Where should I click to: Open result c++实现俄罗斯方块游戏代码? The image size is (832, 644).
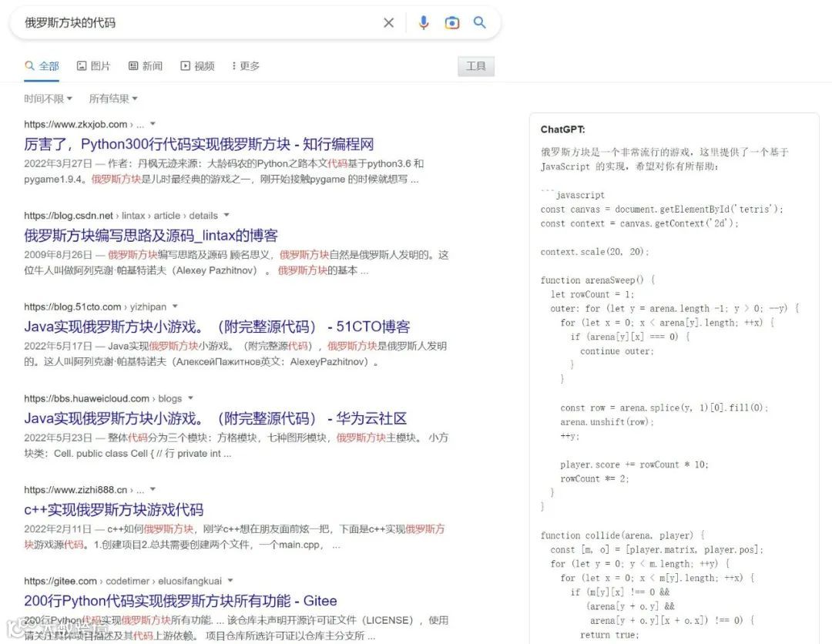point(113,510)
